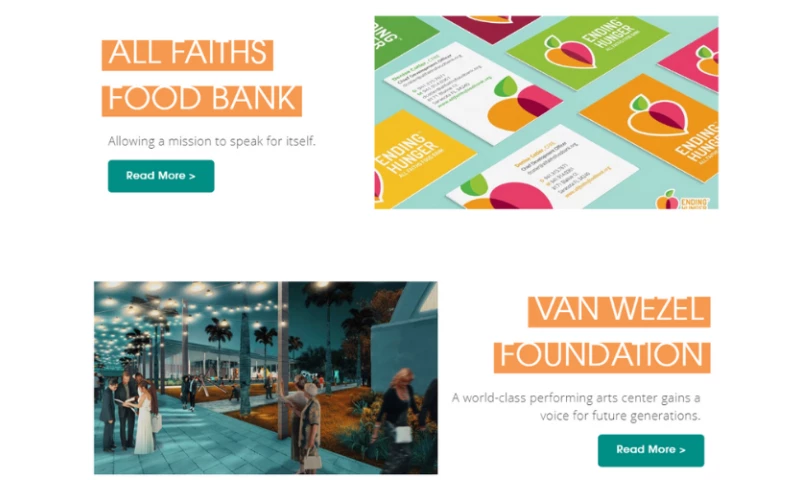Click the FOUNDATION orange heading line
The image size is (800, 480).
(602, 357)
